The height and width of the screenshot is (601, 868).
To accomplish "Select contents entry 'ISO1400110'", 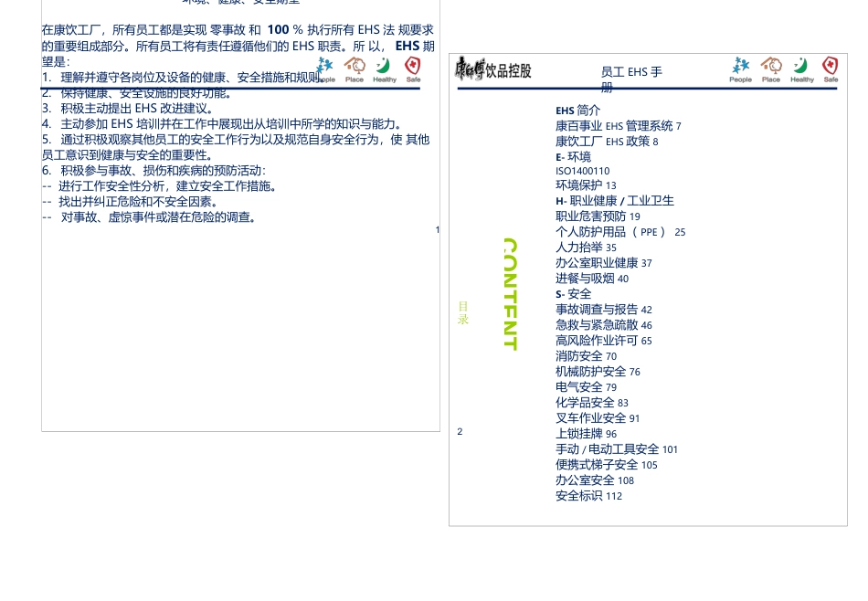I will point(582,171).
